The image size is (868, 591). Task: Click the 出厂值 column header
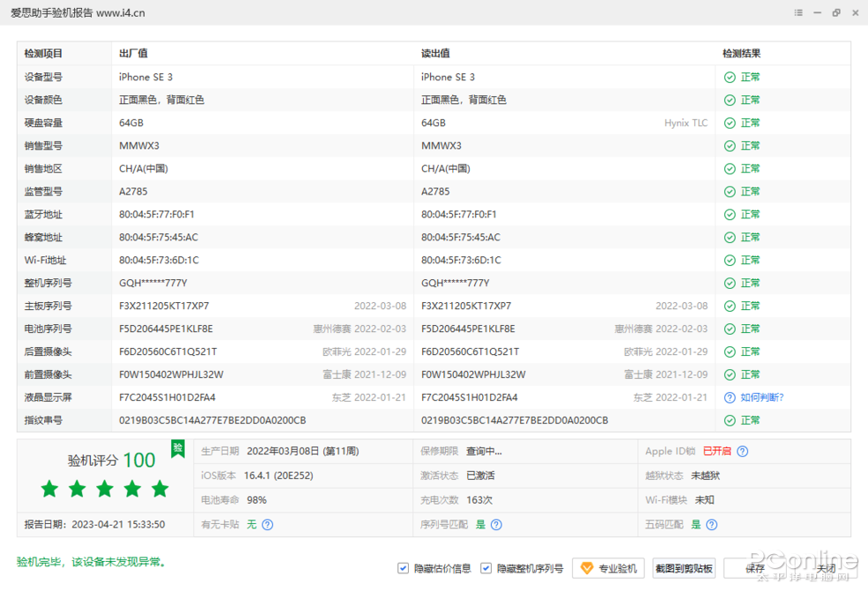pyautogui.click(x=133, y=54)
